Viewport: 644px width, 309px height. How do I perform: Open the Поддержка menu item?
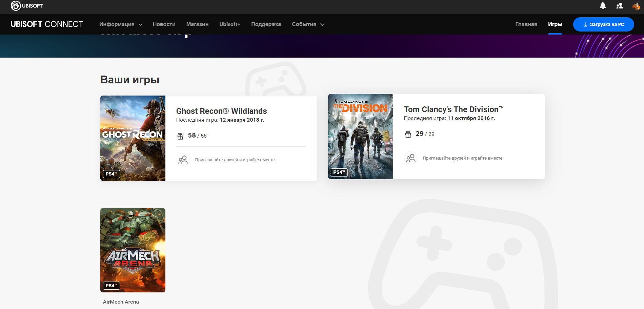[x=266, y=24]
